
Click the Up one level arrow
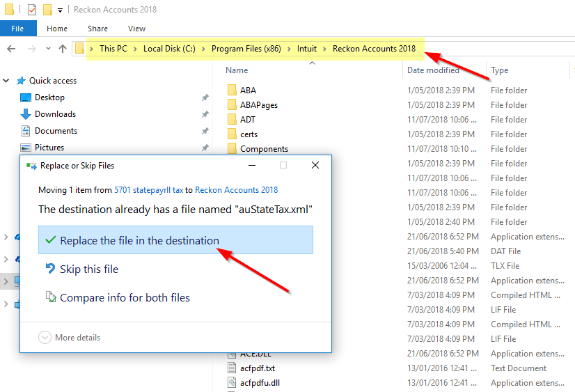tap(63, 49)
